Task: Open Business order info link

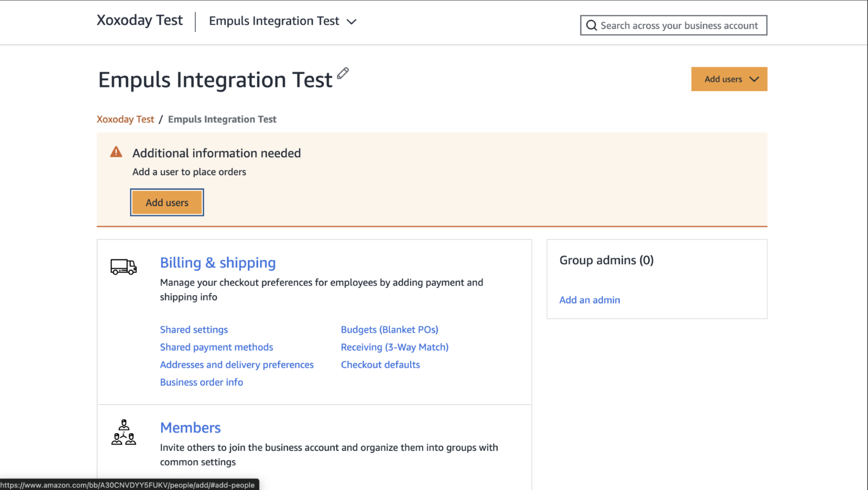Action: [x=201, y=382]
